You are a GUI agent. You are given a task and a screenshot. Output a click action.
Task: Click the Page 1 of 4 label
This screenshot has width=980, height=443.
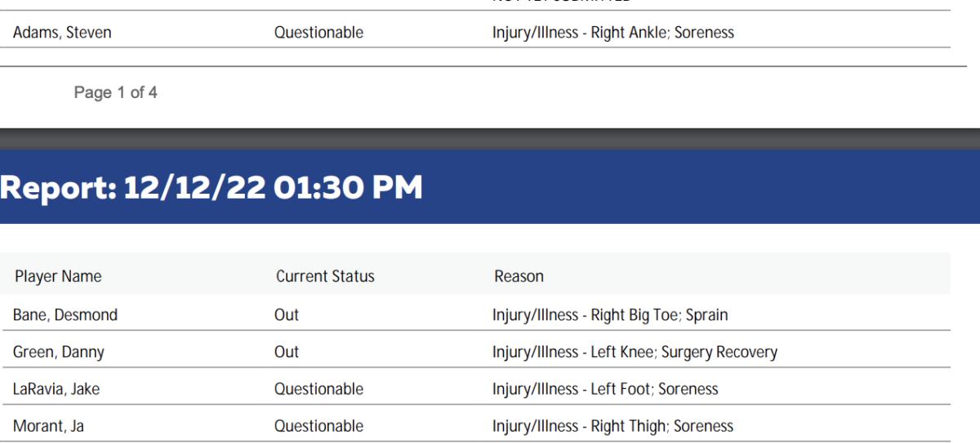[x=116, y=93]
